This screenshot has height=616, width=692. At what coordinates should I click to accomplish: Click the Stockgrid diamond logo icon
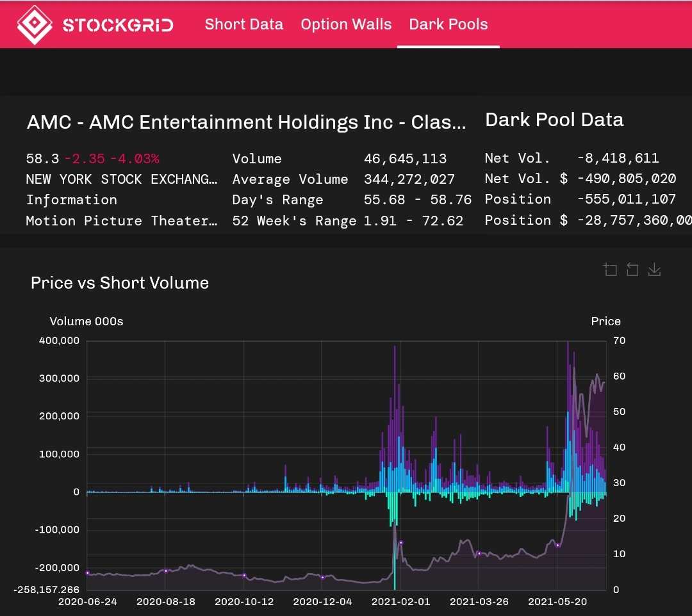pos(35,25)
